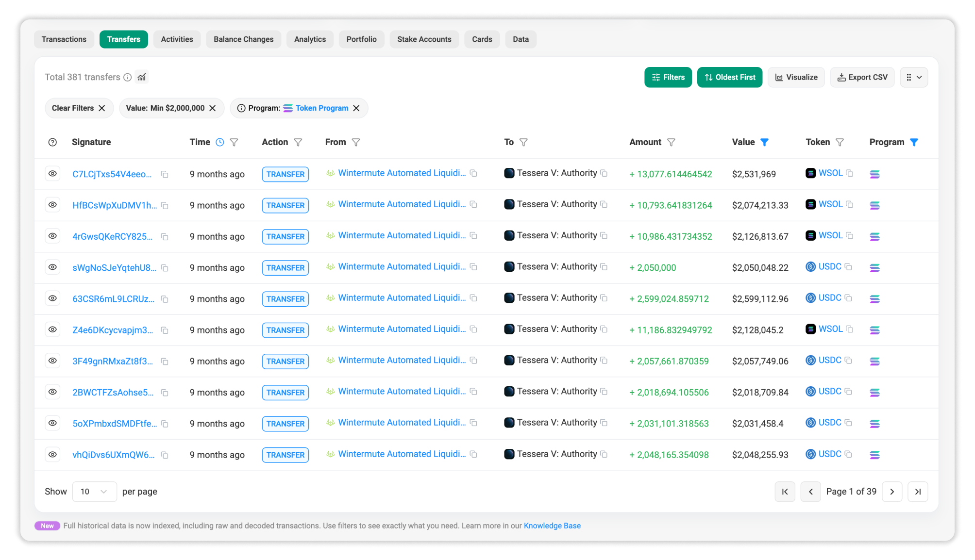The height and width of the screenshot is (560, 975).
Task: Open the Data tab
Action: click(521, 39)
